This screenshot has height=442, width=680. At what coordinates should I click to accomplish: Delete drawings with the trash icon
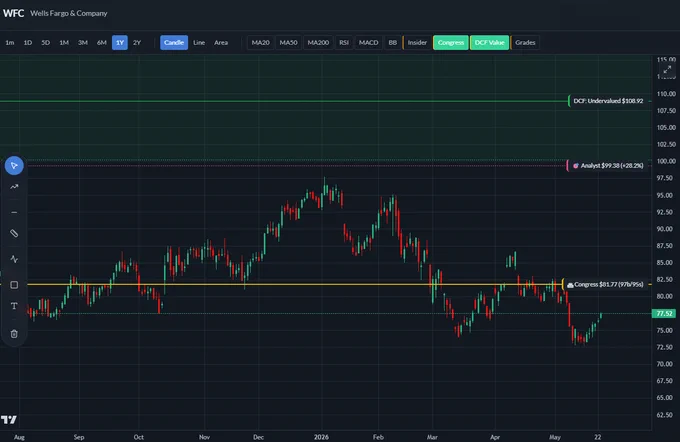coord(14,334)
